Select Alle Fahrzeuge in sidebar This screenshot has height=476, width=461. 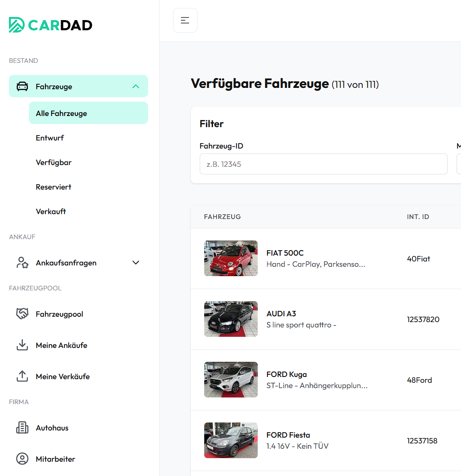click(62, 113)
